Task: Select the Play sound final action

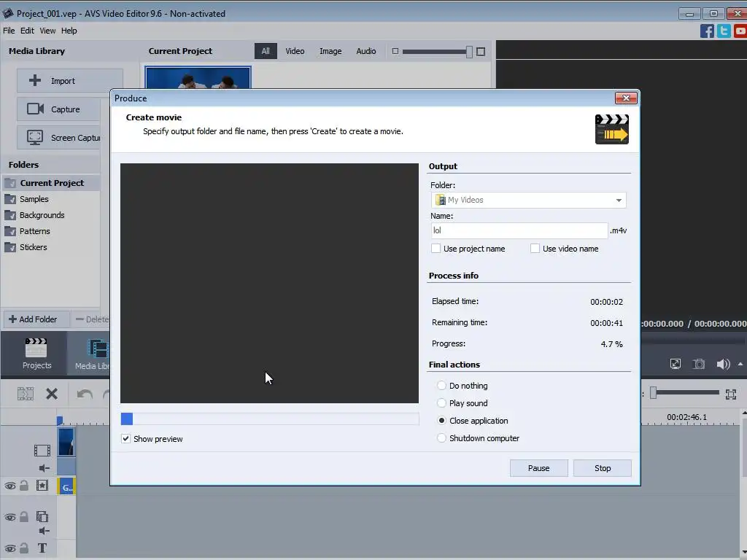Action: [x=441, y=402]
